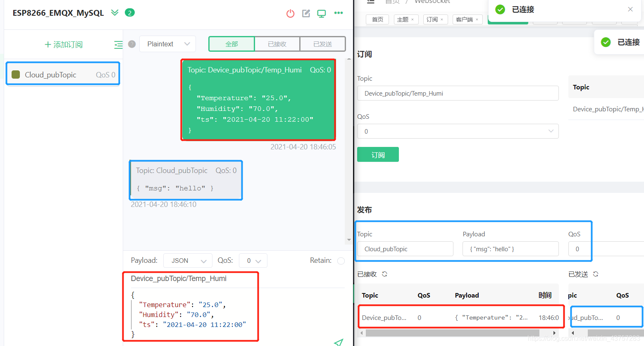
Task: Click the green monitor window icon
Action: [x=321, y=13]
